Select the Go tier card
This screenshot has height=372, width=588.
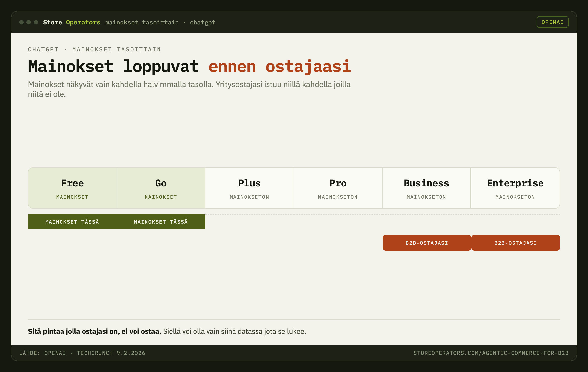point(161,188)
